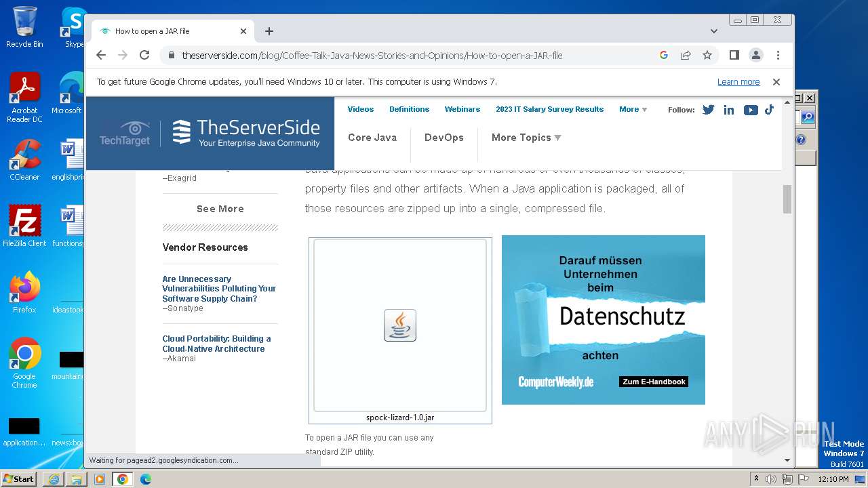Share this page icon in address bar

pos(686,55)
